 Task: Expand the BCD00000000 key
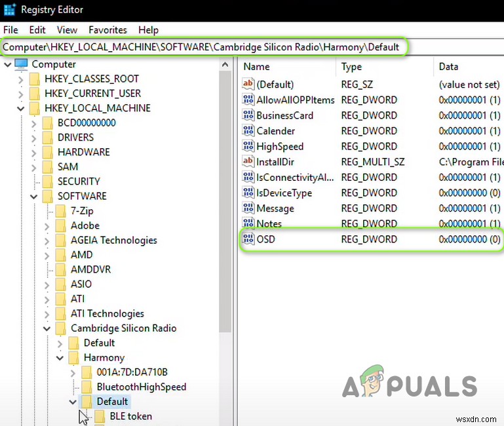click(x=34, y=123)
